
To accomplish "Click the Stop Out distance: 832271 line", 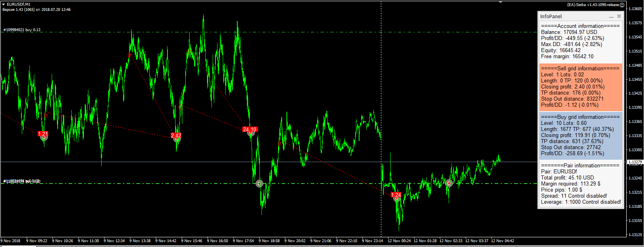I will pyautogui.click(x=572, y=99).
